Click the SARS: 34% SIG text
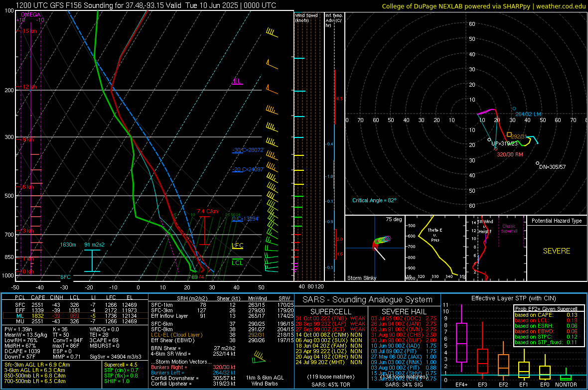Image resolution: width=588 pixels, height=390 pixels. [x=404, y=385]
